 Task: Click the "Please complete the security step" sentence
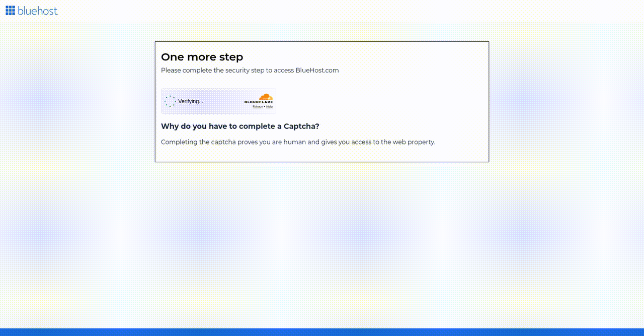pos(250,71)
